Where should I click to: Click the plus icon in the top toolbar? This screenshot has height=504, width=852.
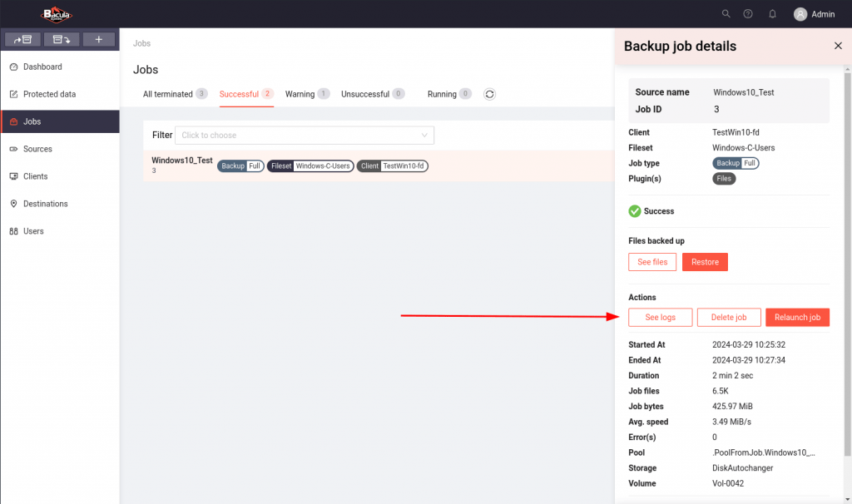[99, 39]
